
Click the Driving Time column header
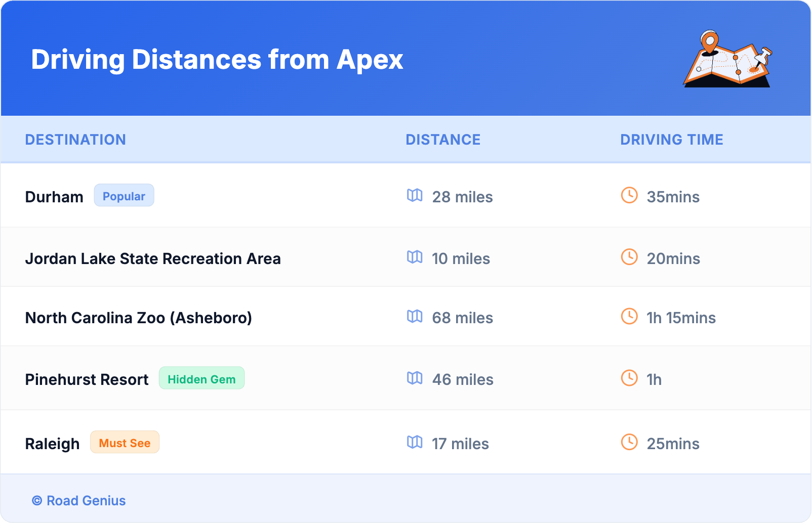pyautogui.click(x=671, y=140)
